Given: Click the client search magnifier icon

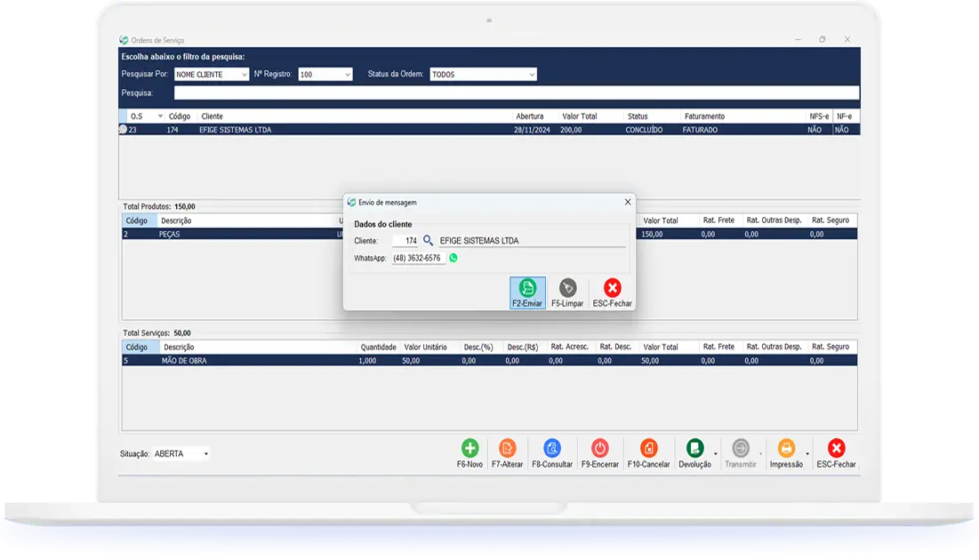Looking at the screenshot, I should coord(428,241).
